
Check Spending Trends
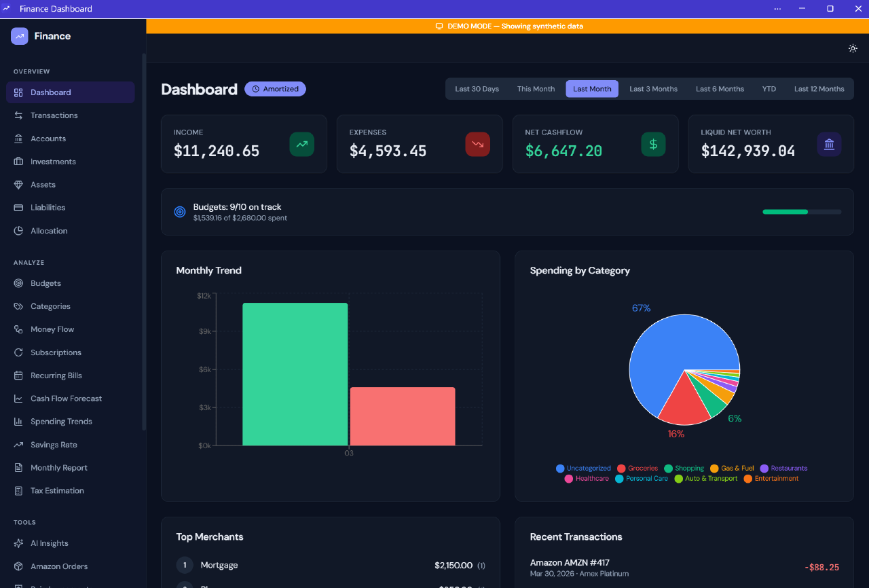pos(62,421)
